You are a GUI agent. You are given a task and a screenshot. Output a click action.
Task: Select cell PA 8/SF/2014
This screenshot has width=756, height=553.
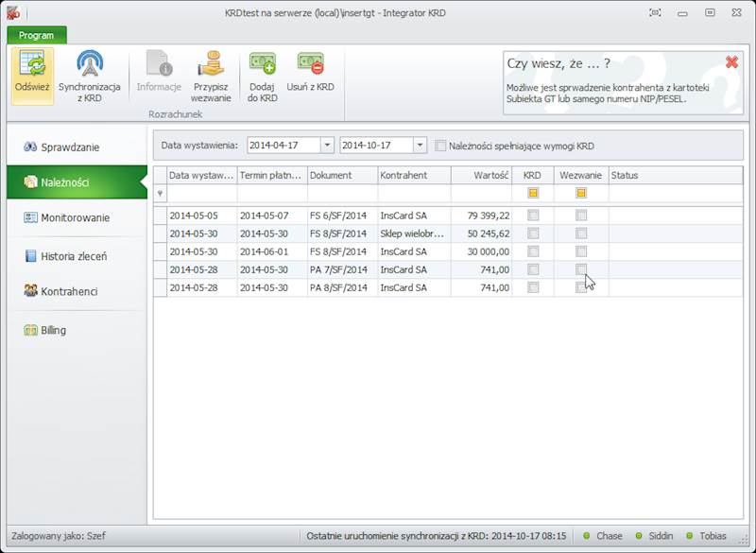coord(343,287)
